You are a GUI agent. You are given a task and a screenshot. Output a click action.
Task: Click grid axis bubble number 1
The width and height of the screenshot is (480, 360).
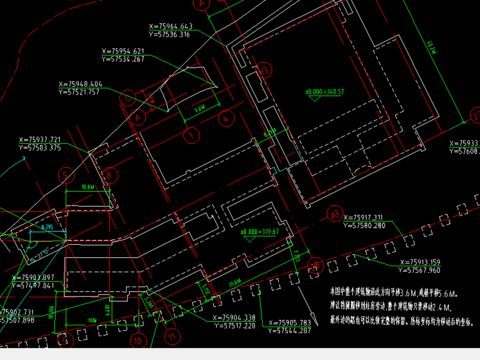[191, 135]
